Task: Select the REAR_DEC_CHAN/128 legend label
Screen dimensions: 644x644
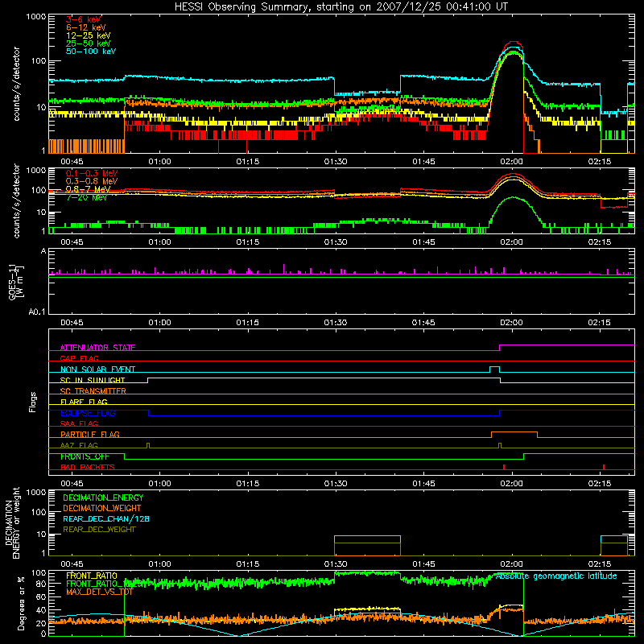Action: (106, 518)
